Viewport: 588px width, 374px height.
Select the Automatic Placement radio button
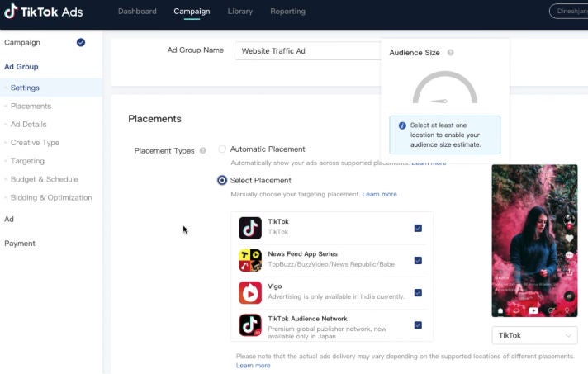(x=222, y=149)
